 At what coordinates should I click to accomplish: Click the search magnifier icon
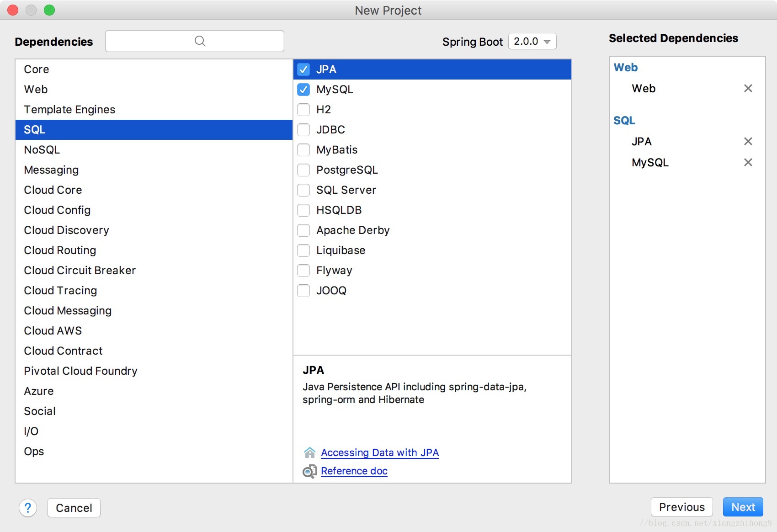click(x=200, y=41)
